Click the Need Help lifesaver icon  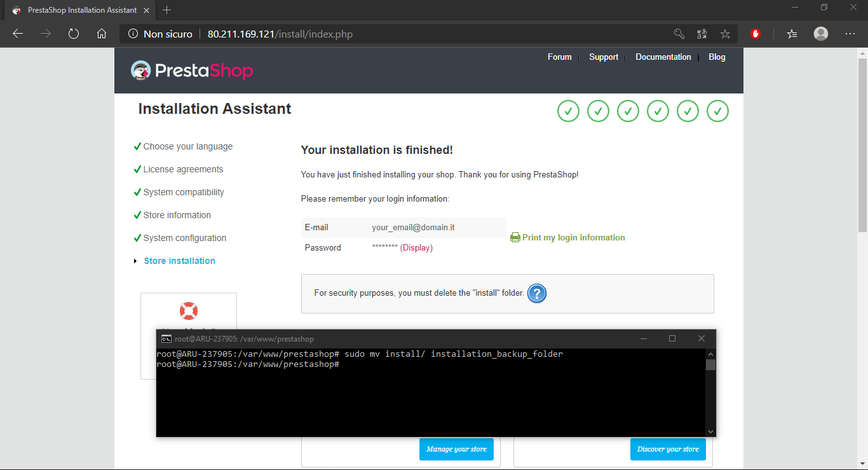click(188, 311)
